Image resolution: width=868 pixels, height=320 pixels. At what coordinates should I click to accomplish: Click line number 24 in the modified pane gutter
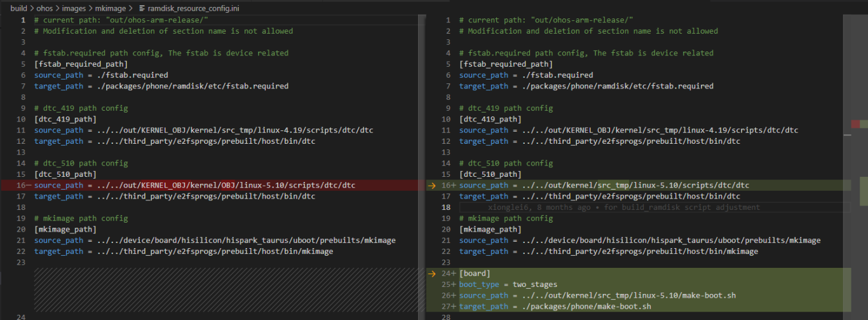pos(446,274)
